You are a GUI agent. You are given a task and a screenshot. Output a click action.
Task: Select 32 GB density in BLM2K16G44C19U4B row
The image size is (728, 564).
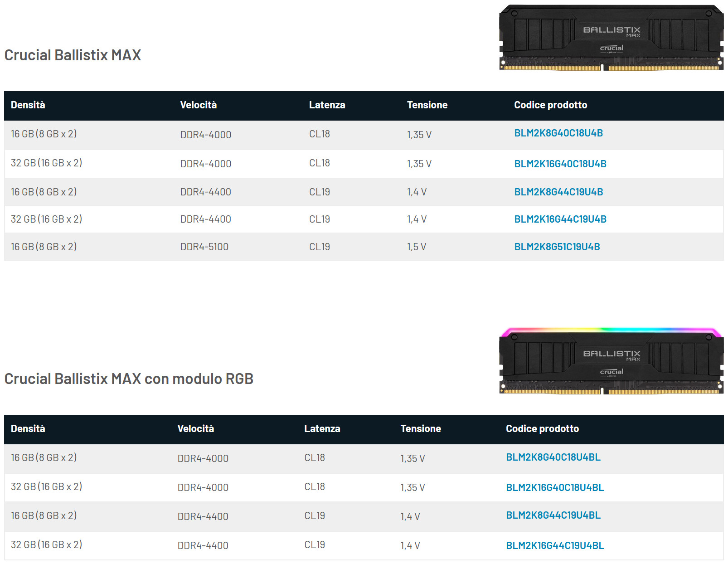tap(47, 219)
